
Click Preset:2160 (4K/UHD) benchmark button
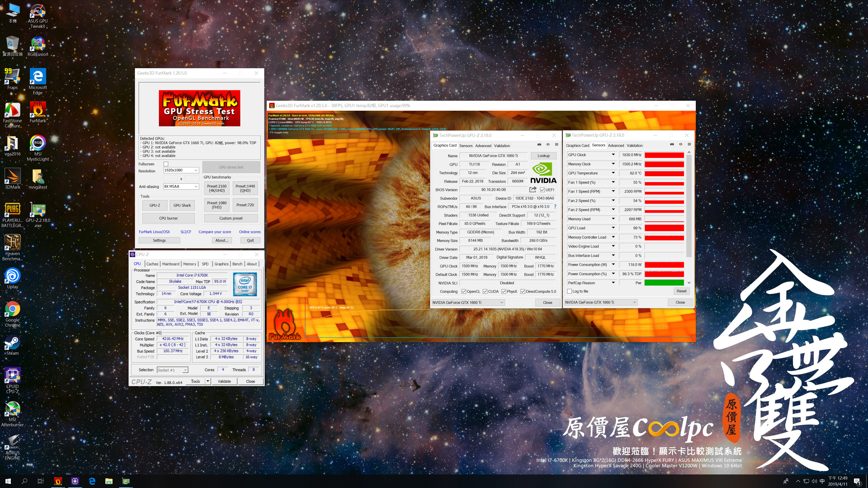pos(217,188)
